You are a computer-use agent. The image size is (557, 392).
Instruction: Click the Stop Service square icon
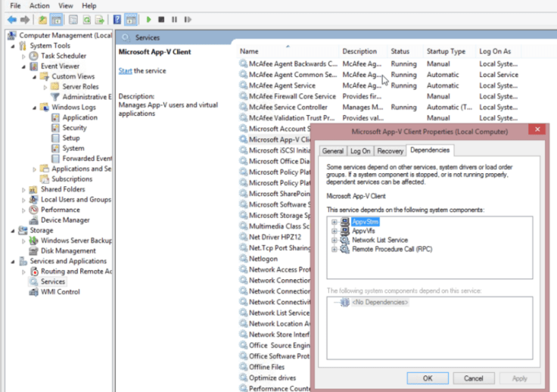point(162,19)
